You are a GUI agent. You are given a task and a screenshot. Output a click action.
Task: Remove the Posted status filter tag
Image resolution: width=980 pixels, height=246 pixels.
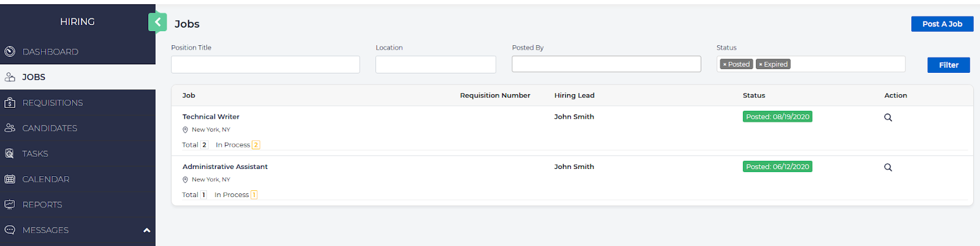tap(725, 64)
